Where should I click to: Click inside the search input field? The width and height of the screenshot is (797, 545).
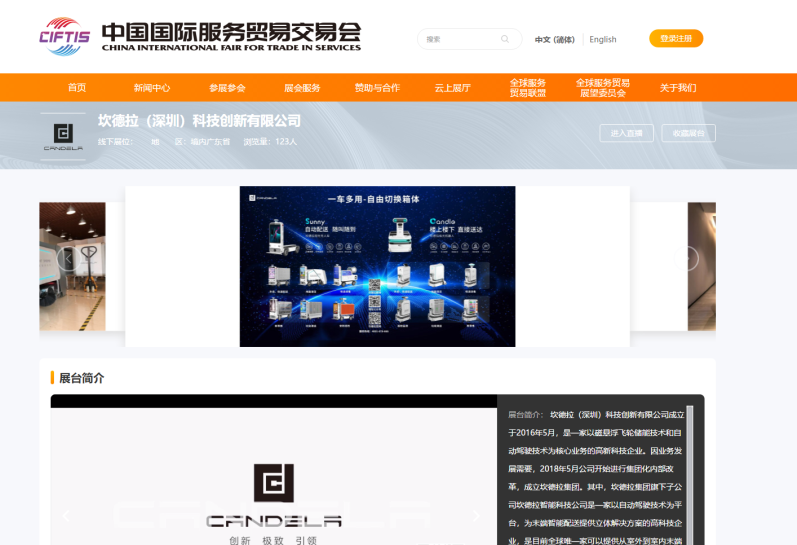[458, 39]
